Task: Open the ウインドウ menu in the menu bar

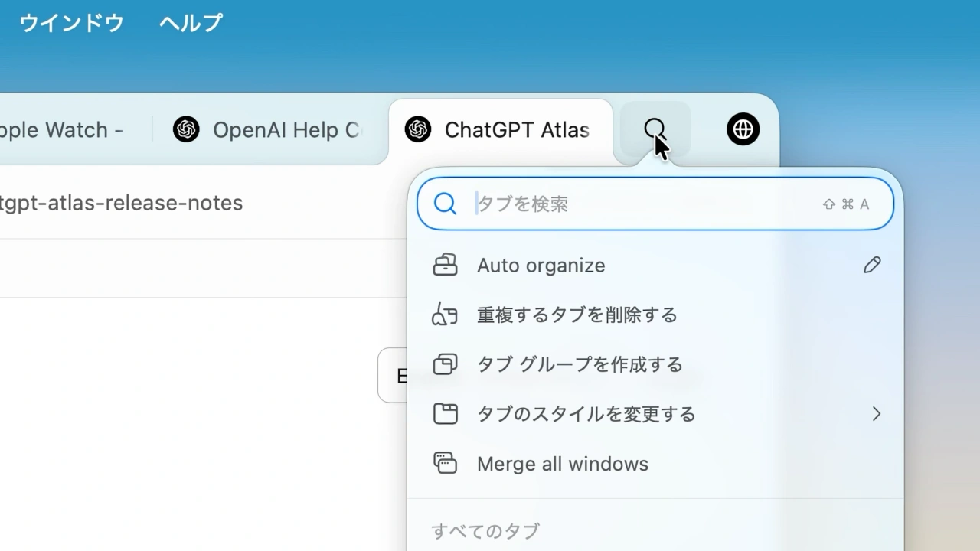Action: click(70, 22)
